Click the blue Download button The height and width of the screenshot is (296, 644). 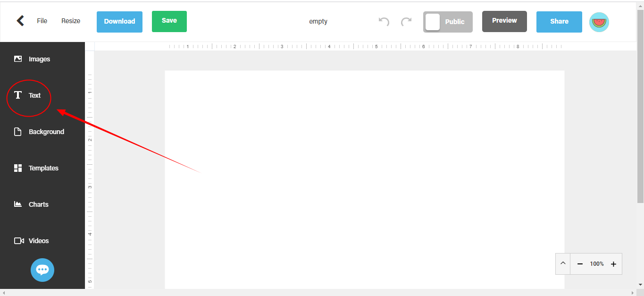[x=119, y=22]
